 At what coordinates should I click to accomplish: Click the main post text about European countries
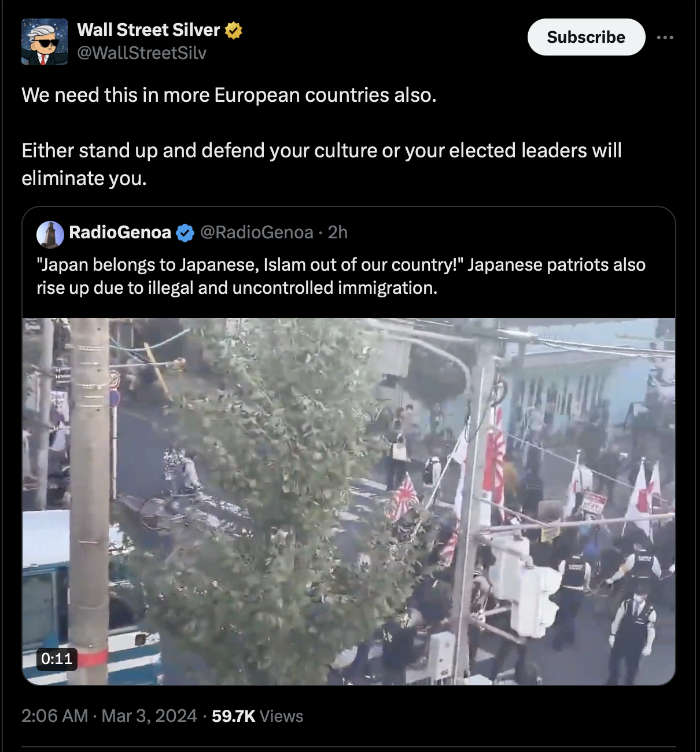[322, 137]
